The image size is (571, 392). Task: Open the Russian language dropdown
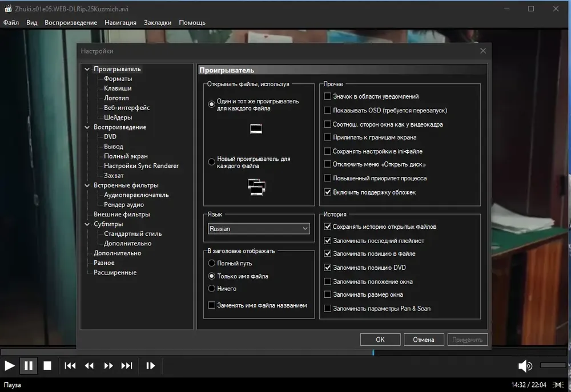tap(259, 229)
